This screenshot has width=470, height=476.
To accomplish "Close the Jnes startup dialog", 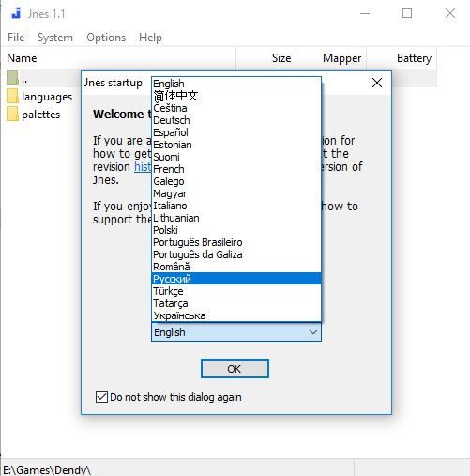I will click(377, 83).
